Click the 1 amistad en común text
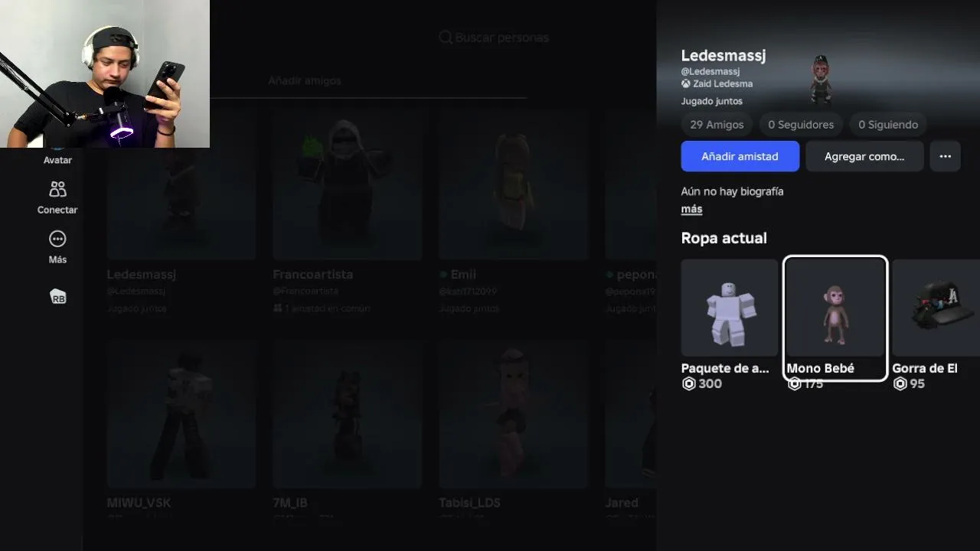Image resolution: width=980 pixels, height=551 pixels. click(x=328, y=308)
